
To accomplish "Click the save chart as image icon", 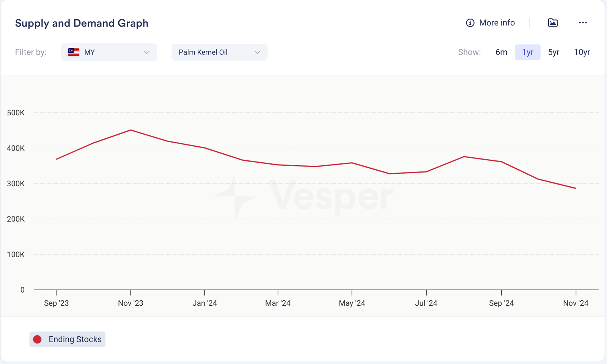I will (553, 23).
